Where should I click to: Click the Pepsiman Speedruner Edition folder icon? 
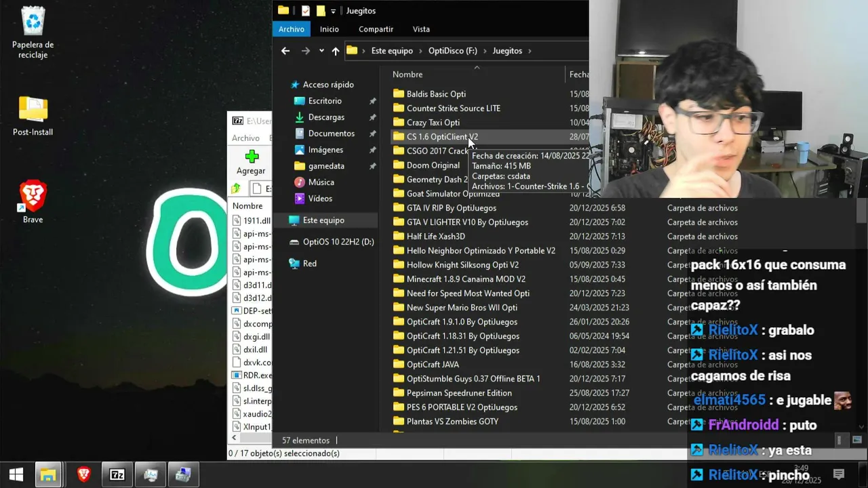399,393
